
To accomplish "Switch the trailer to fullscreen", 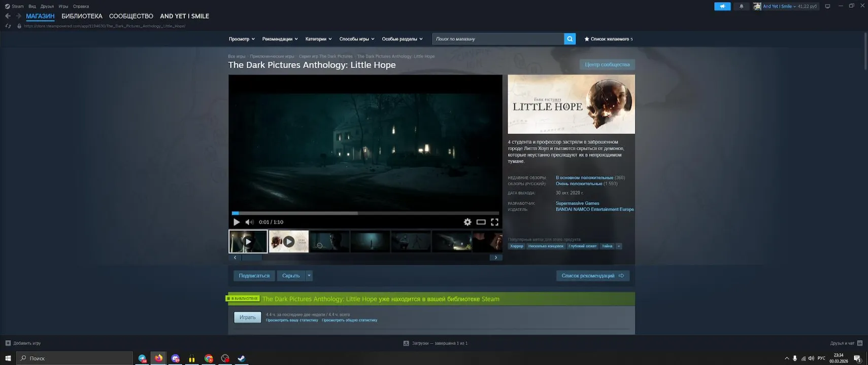I will pyautogui.click(x=494, y=222).
